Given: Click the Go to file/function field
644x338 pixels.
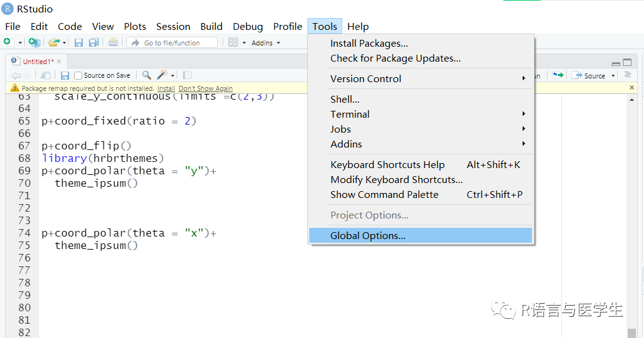Looking at the screenshot, I should coord(172,43).
